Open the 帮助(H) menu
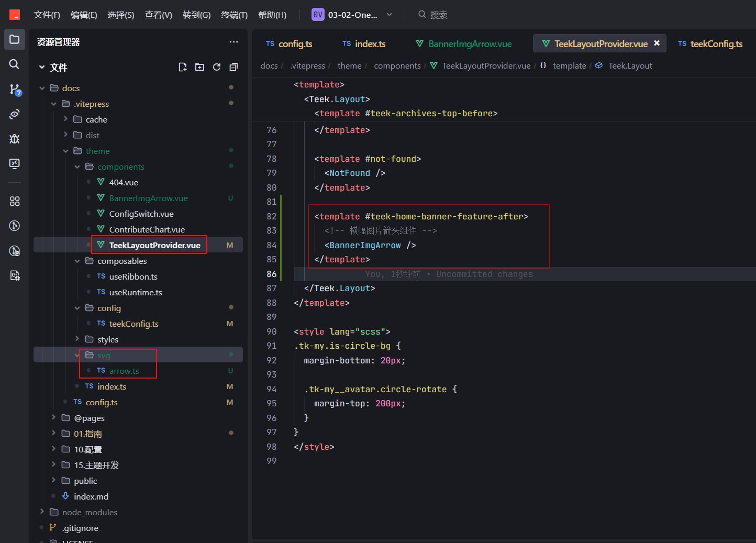The height and width of the screenshot is (543, 756). [x=272, y=15]
